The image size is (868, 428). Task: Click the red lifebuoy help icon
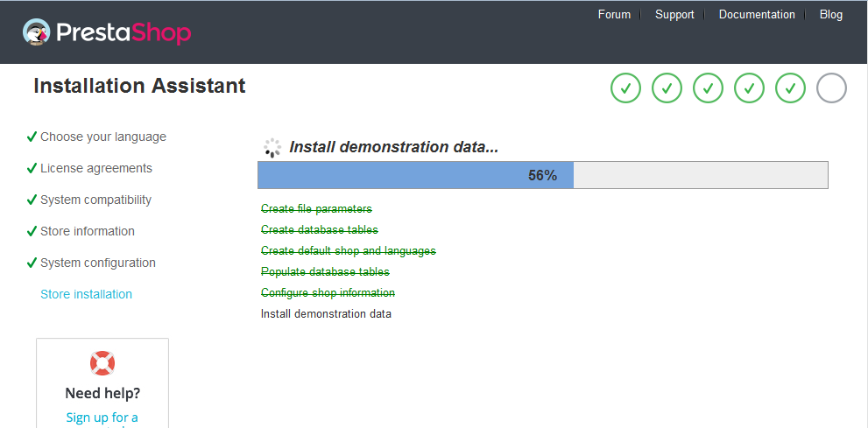[102, 363]
